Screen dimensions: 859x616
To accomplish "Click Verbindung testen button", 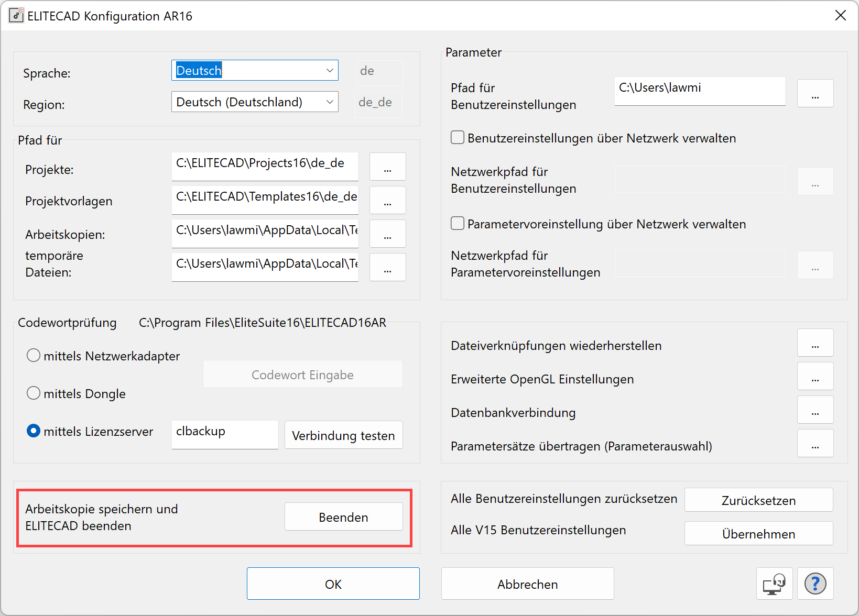I will click(343, 435).
